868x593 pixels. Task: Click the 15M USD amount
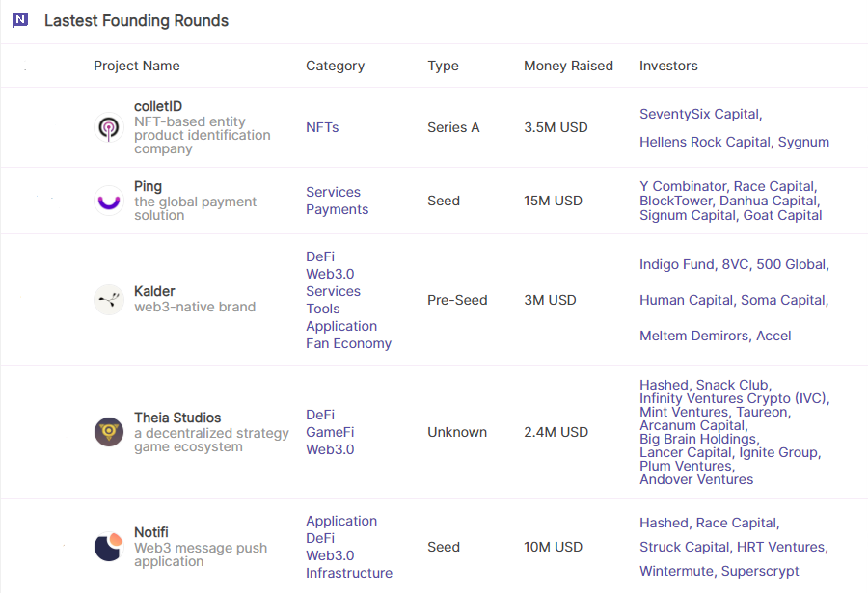[x=553, y=201]
